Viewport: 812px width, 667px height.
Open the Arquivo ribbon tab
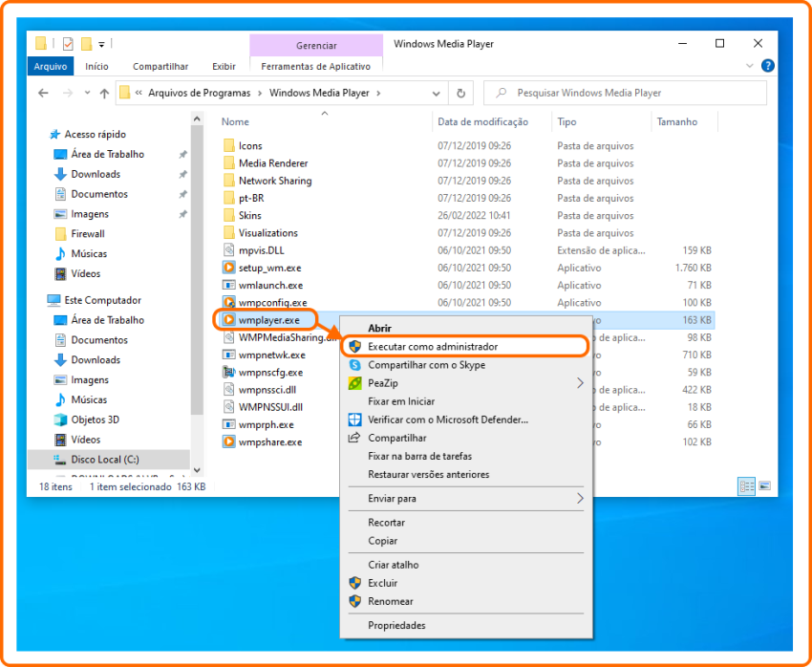(x=51, y=66)
